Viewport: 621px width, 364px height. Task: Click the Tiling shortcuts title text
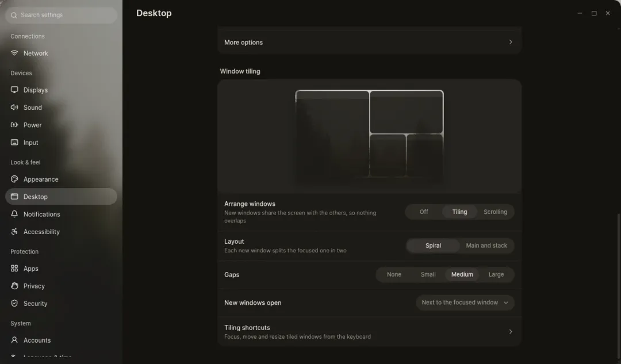(x=247, y=328)
